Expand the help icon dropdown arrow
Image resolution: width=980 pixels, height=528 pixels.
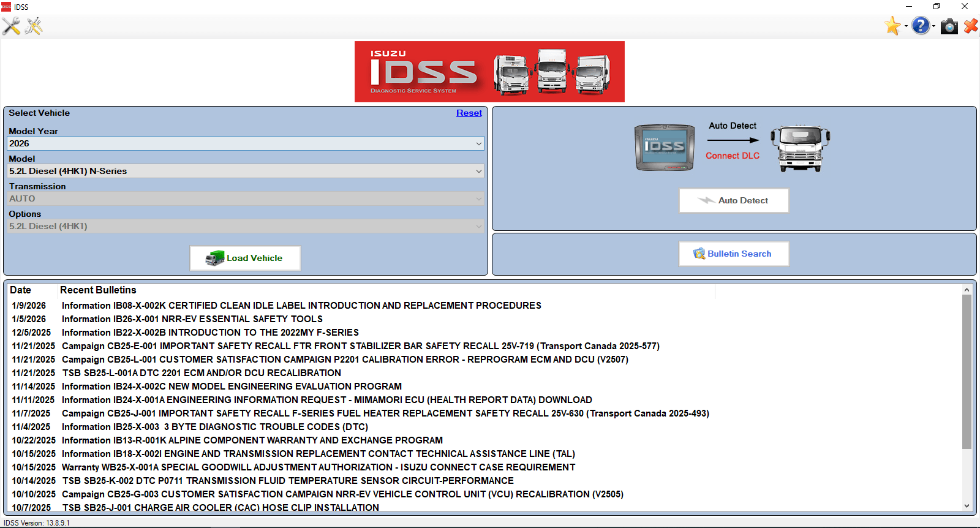pos(933,26)
